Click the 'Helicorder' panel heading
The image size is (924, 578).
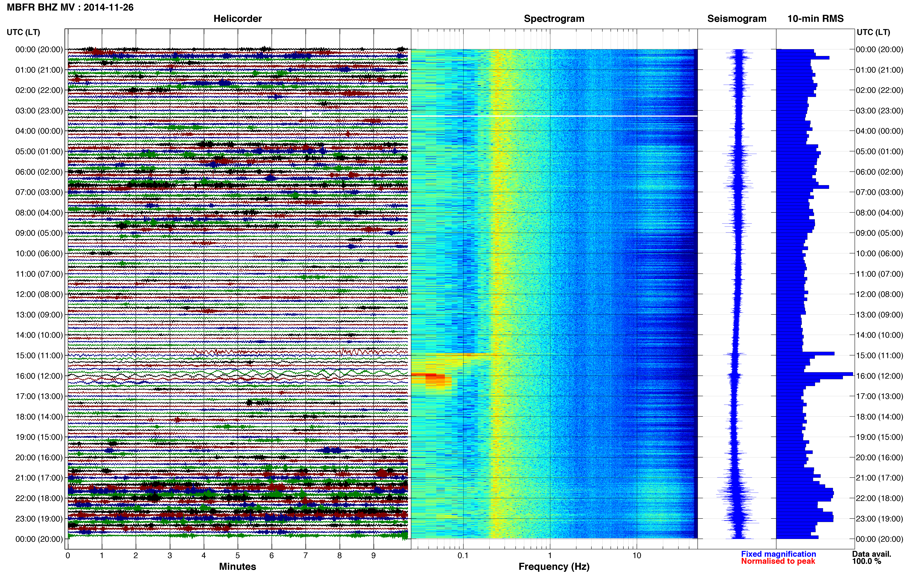(238, 18)
